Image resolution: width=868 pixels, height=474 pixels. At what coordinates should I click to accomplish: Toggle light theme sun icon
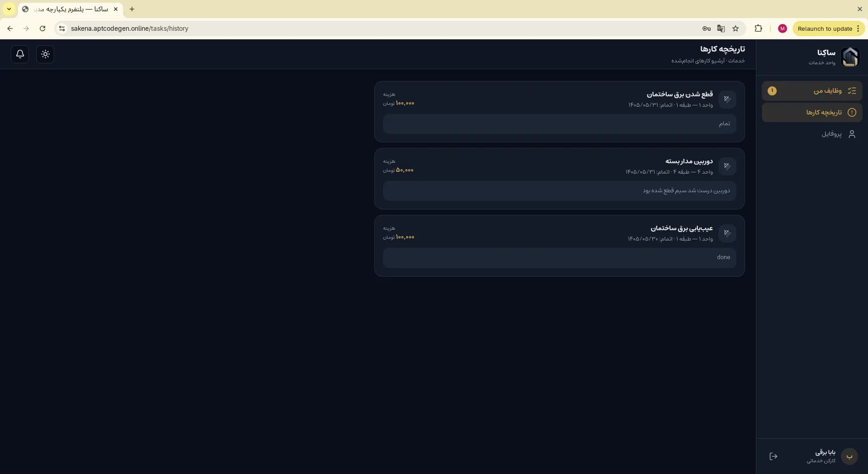coord(45,54)
